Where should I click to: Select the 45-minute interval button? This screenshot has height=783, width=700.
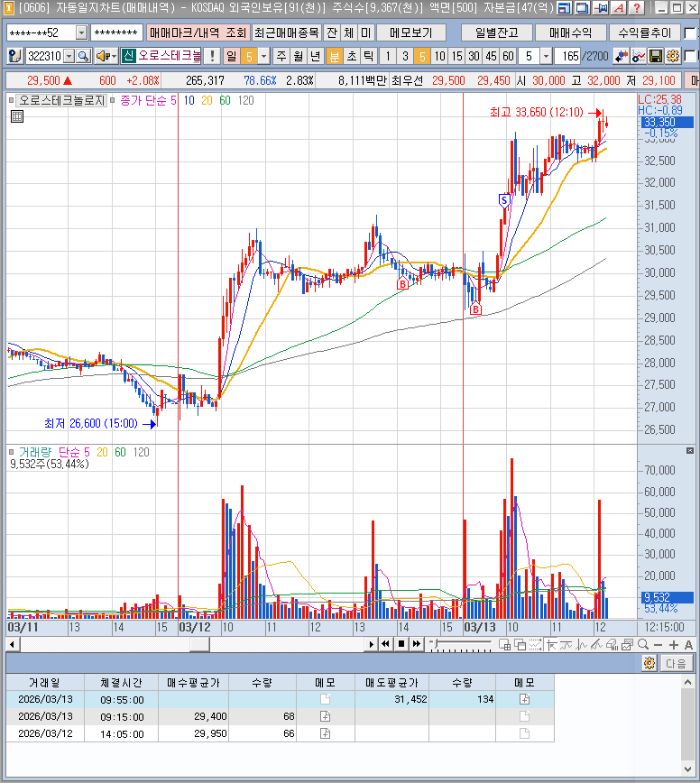click(x=491, y=56)
